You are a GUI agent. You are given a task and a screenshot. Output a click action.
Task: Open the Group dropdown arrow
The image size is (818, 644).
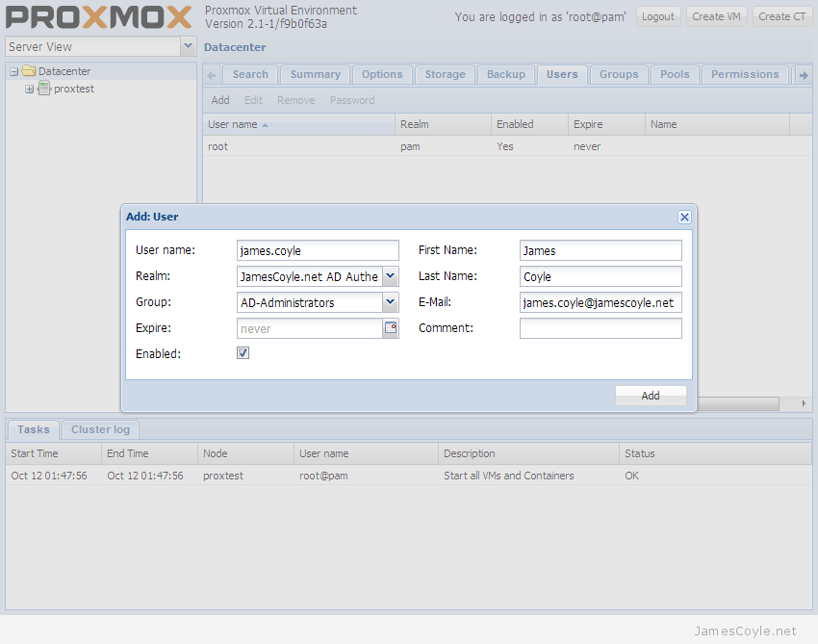390,302
